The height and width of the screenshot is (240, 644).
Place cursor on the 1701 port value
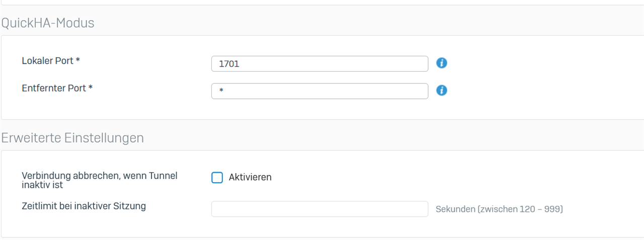[229, 64]
